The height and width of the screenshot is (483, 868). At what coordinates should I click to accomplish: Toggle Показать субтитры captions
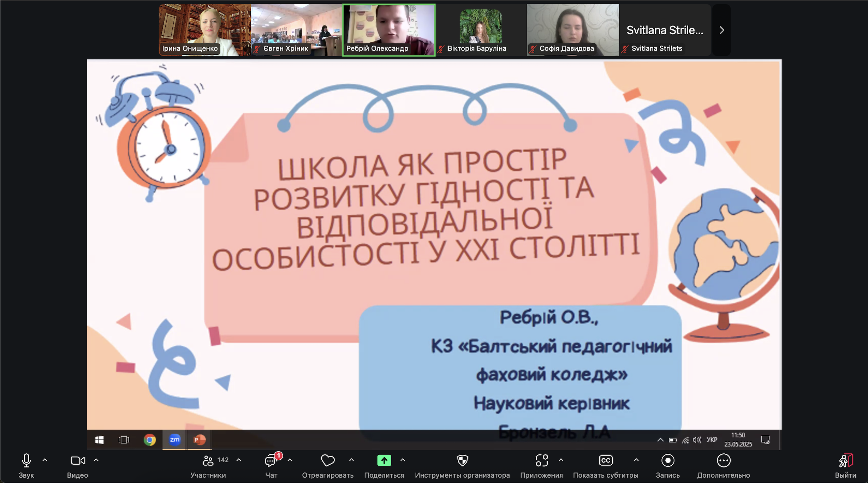606,460
